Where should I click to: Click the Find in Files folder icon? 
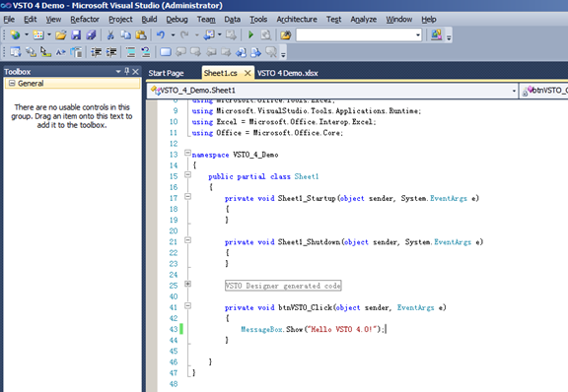point(285,35)
